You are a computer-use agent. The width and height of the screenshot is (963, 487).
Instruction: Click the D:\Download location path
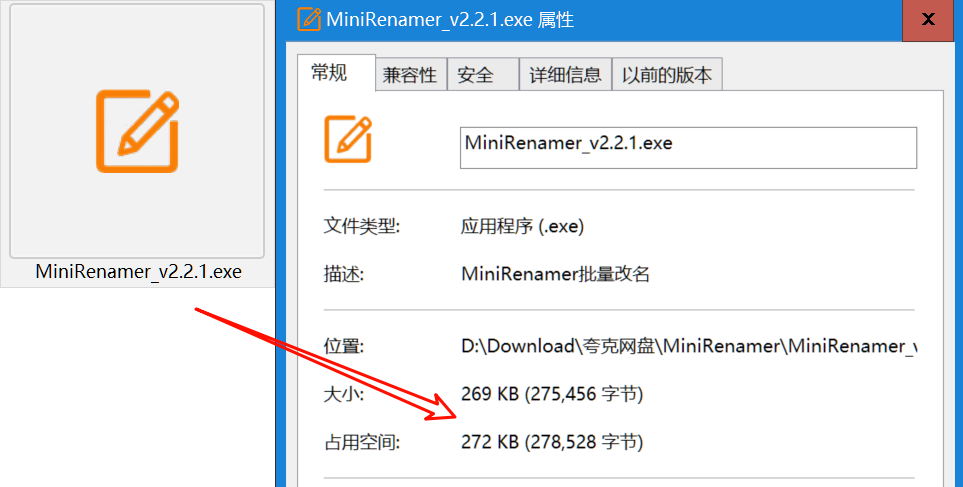pyautogui.click(x=689, y=346)
